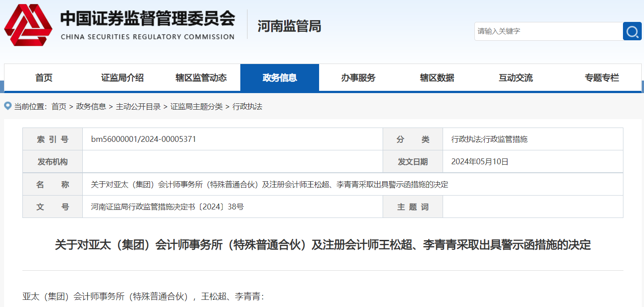Click the magnifier search icon
Screen dimensions: 644x307
[631, 31]
